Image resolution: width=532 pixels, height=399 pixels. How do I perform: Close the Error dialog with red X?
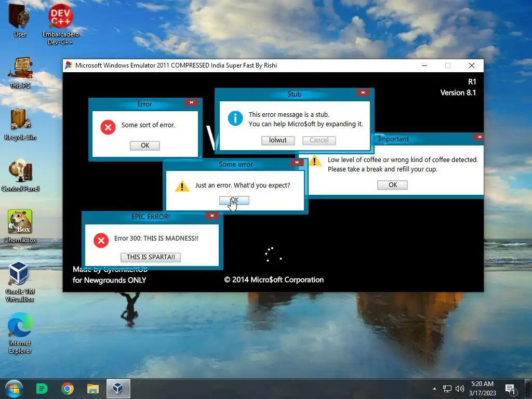click(x=191, y=102)
